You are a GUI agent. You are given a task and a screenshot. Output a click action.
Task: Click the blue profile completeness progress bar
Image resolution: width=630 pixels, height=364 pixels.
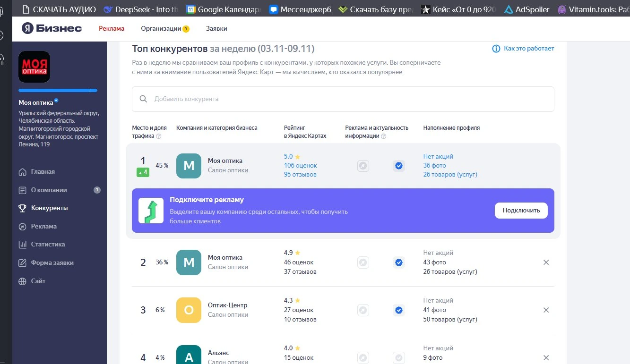pos(58,90)
